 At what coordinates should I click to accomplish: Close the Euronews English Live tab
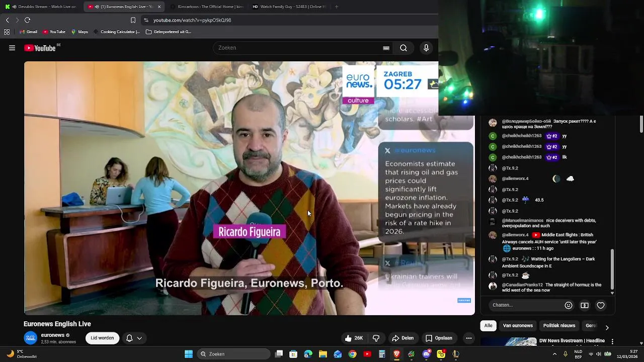[159, 7]
